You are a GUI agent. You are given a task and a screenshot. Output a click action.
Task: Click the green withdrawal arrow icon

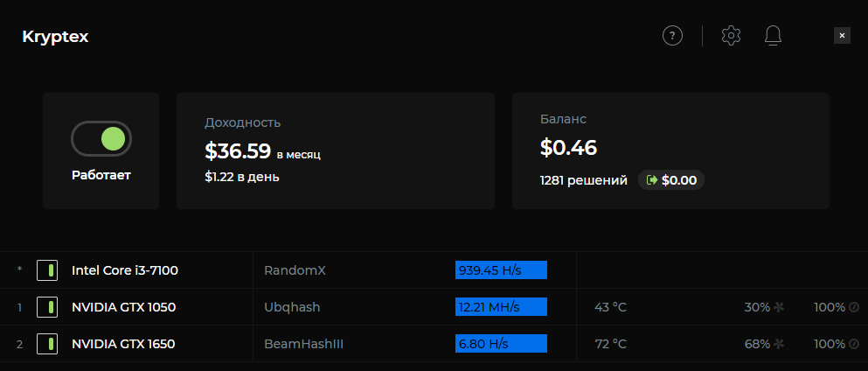pyautogui.click(x=651, y=180)
